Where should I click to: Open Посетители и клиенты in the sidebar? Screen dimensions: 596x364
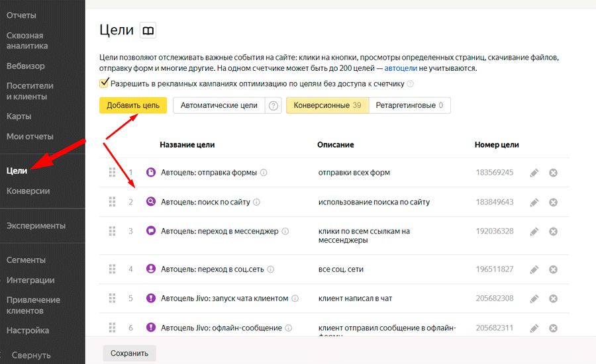click(30, 91)
